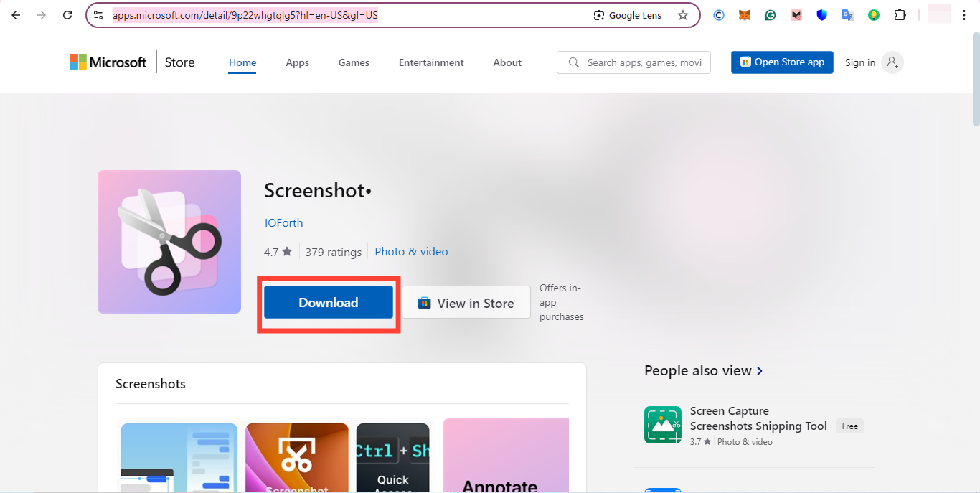980x493 pixels.
Task: Click the Sign in profile icon
Action: click(x=892, y=62)
